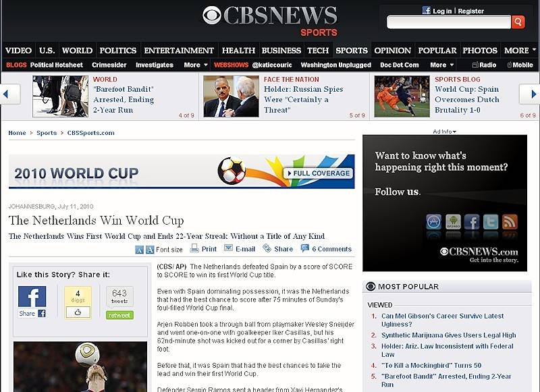Click the search input field
Screen dimensions: 540x392
click(x=448, y=22)
